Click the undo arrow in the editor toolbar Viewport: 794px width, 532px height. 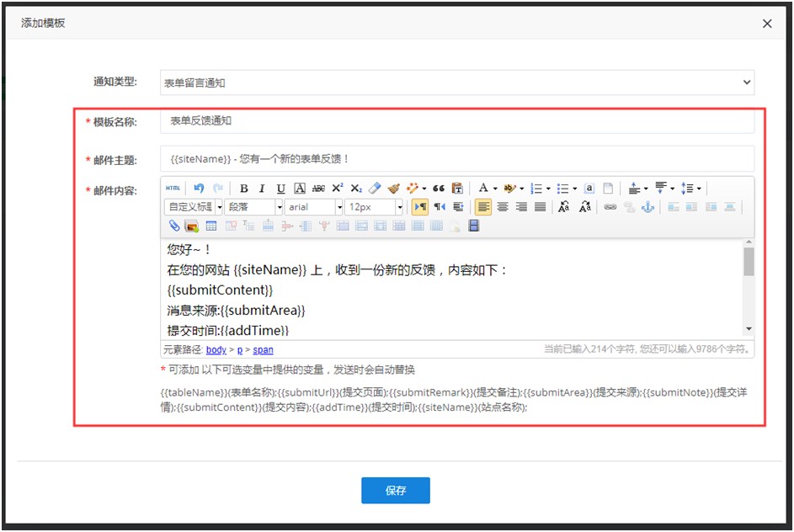pos(199,189)
